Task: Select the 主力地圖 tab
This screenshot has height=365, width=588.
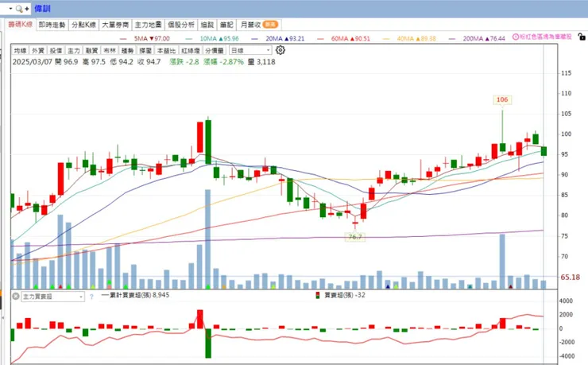Action: pyautogui.click(x=148, y=25)
